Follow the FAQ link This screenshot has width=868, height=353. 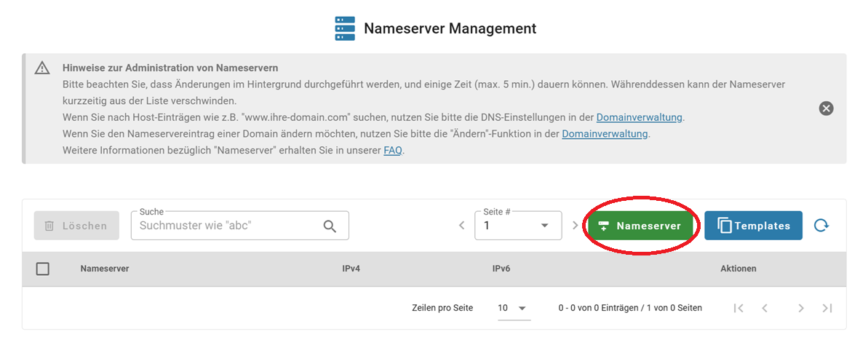pyautogui.click(x=393, y=151)
